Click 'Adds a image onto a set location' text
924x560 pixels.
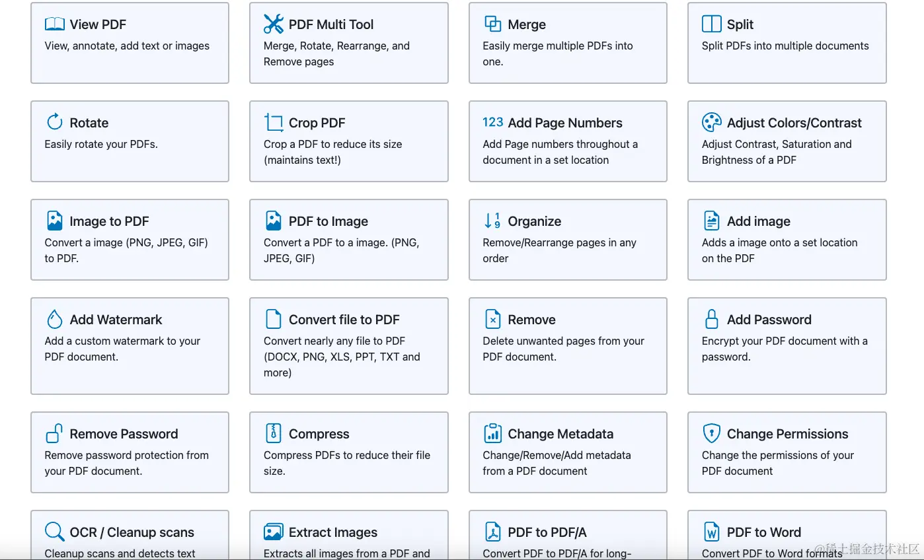click(x=780, y=250)
